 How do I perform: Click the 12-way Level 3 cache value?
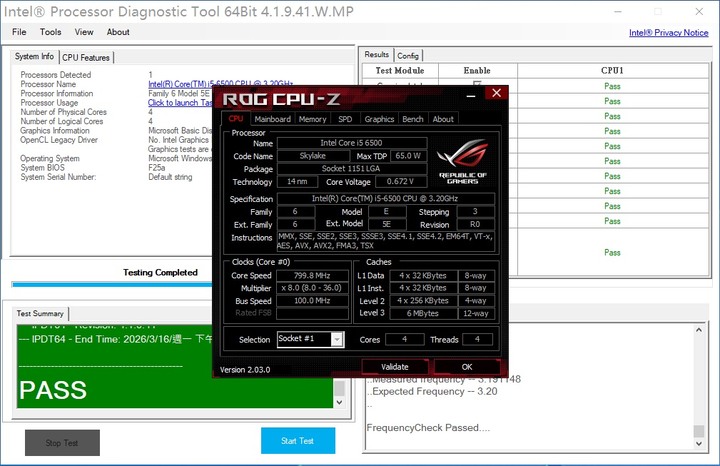click(x=476, y=314)
